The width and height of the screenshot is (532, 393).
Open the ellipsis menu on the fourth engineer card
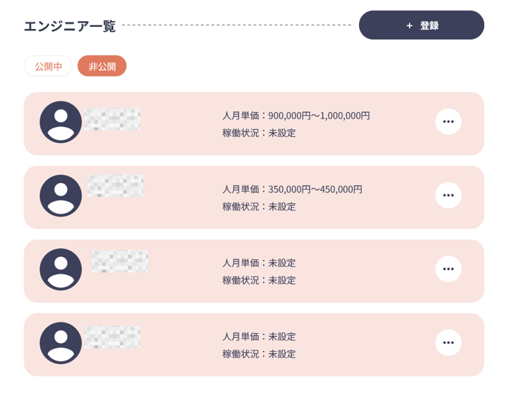tap(448, 343)
